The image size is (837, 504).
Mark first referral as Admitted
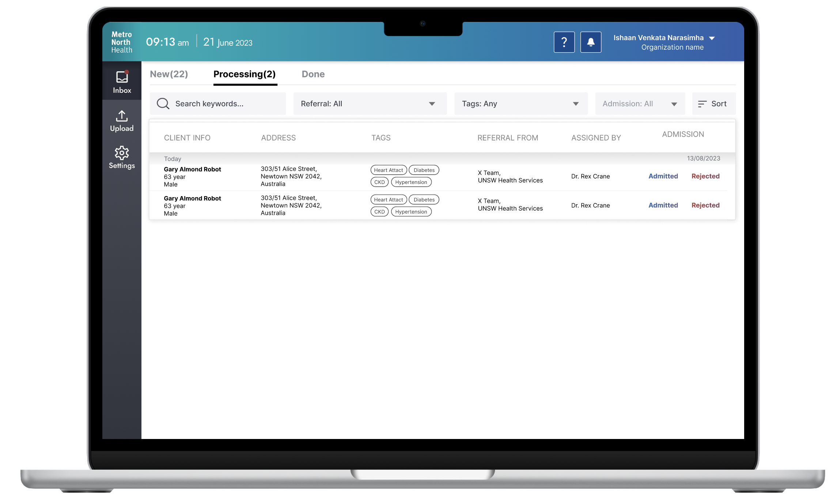(x=663, y=176)
